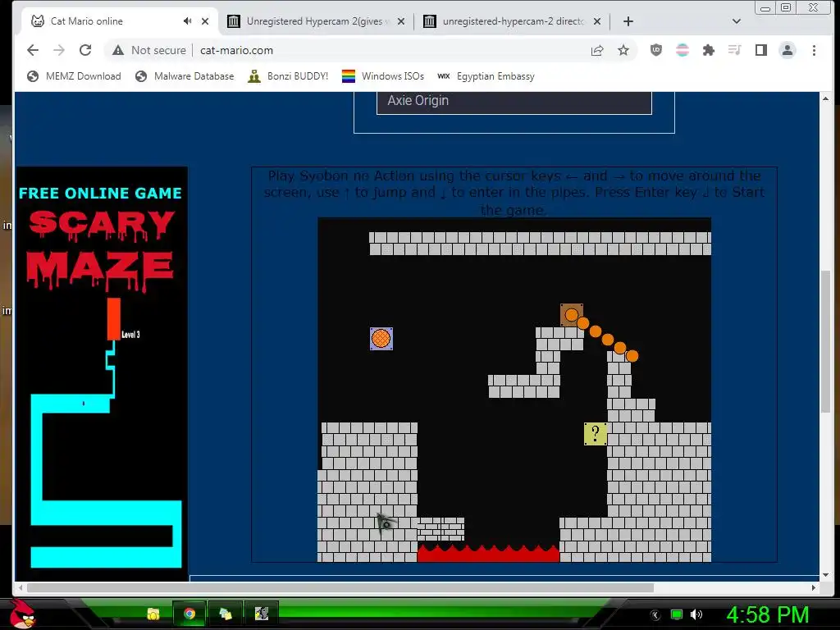This screenshot has height=630, width=840.
Task: Bookmark this tab with the star icon
Action: 623,50
